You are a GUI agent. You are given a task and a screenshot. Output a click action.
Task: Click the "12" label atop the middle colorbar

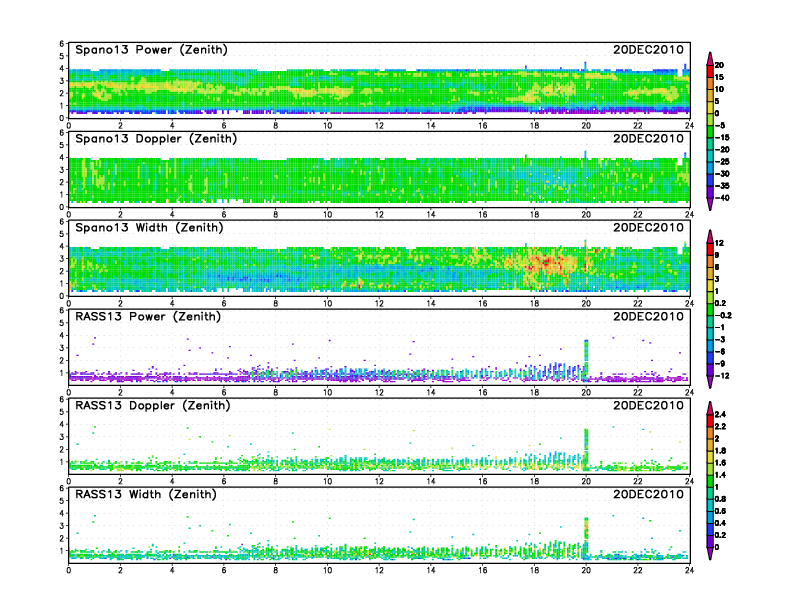point(719,243)
